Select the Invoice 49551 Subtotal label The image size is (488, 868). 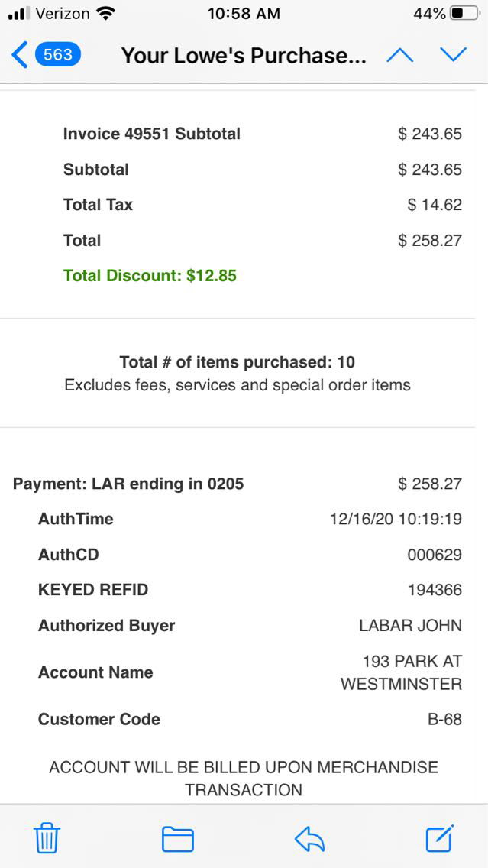tap(151, 134)
